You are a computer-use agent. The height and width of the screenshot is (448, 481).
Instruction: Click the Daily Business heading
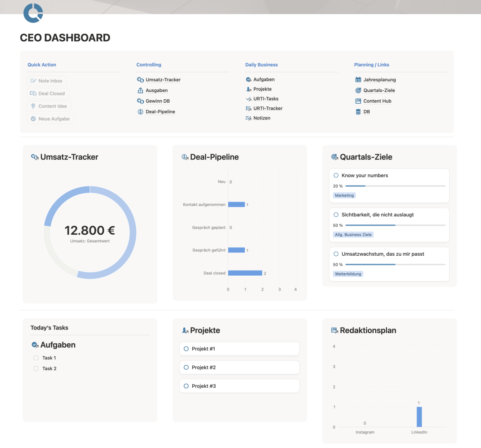262,65
